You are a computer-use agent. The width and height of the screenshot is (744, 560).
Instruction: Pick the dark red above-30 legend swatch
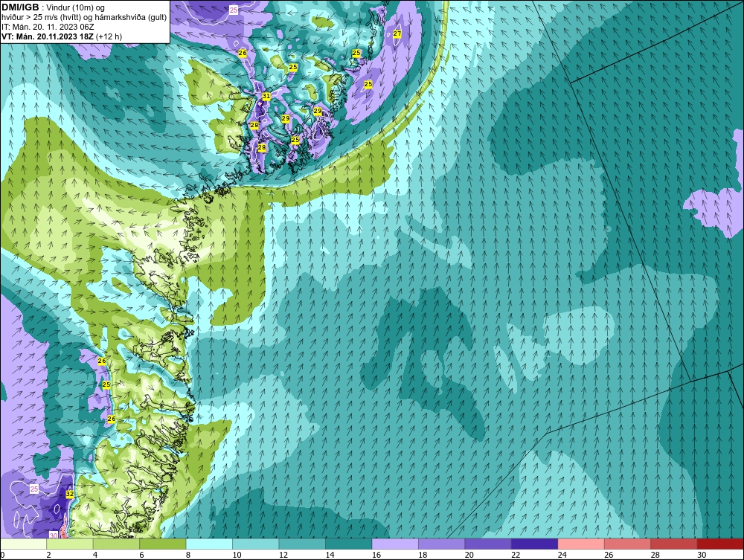tap(721, 544)
